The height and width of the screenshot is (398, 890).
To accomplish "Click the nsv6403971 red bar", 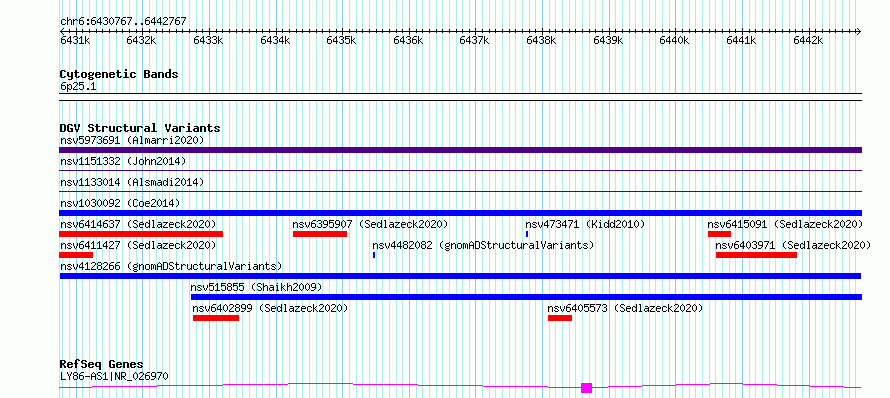I will click(756, 255).
